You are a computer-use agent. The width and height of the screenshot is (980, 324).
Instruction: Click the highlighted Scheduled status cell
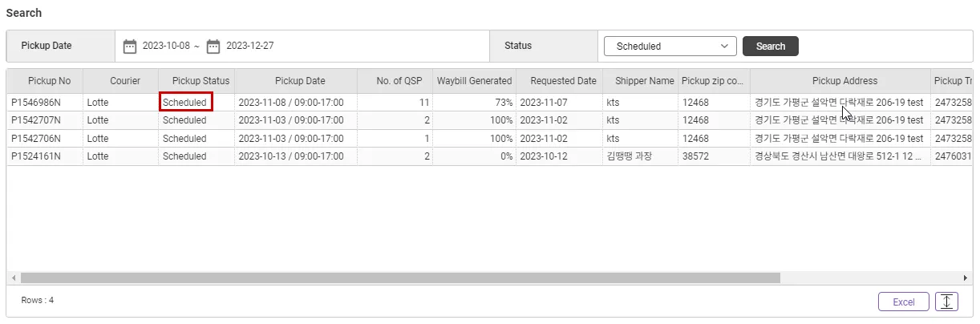click(x=185, y=103)
